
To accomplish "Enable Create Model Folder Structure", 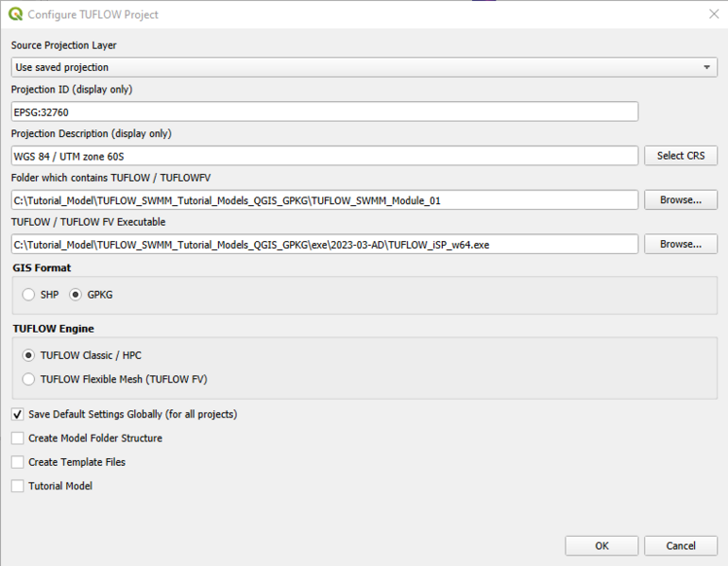I will (x=18, y=438).
